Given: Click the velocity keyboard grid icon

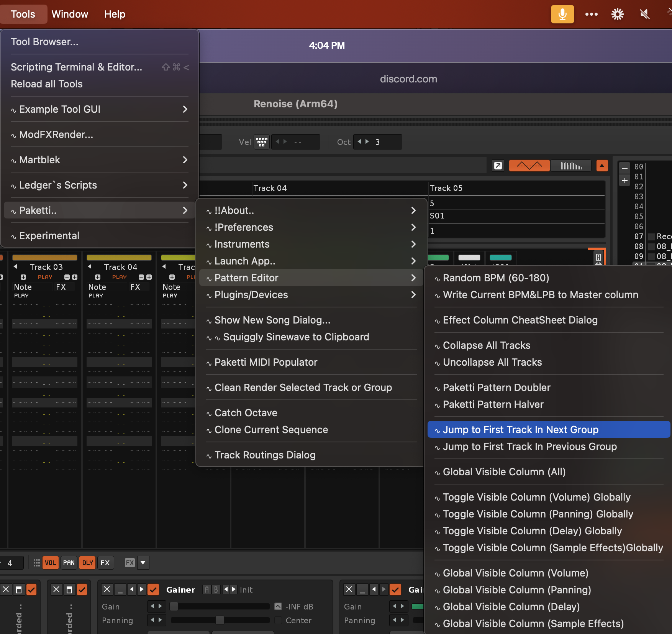Looking at the screenshot, I should [262, 142].
